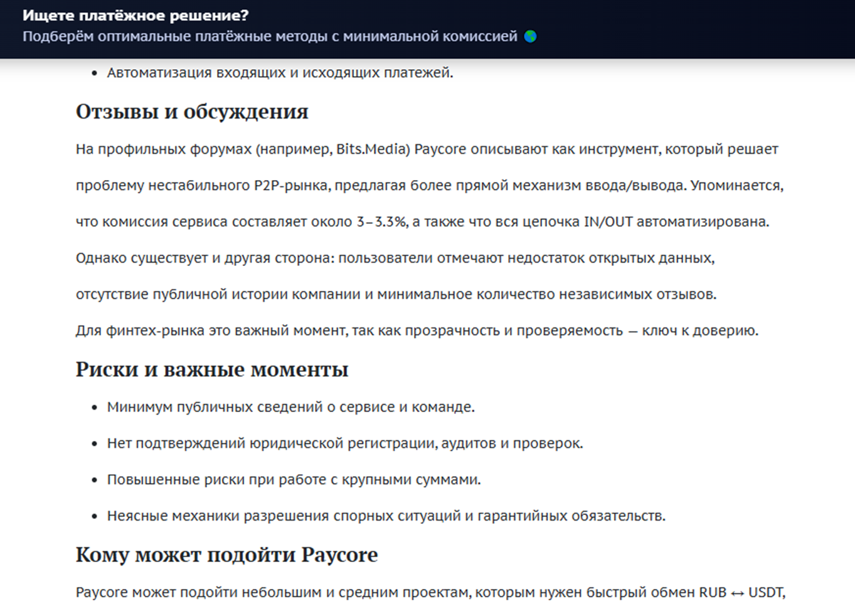Click the heading "Кому может подойти Paycore"

226,555
